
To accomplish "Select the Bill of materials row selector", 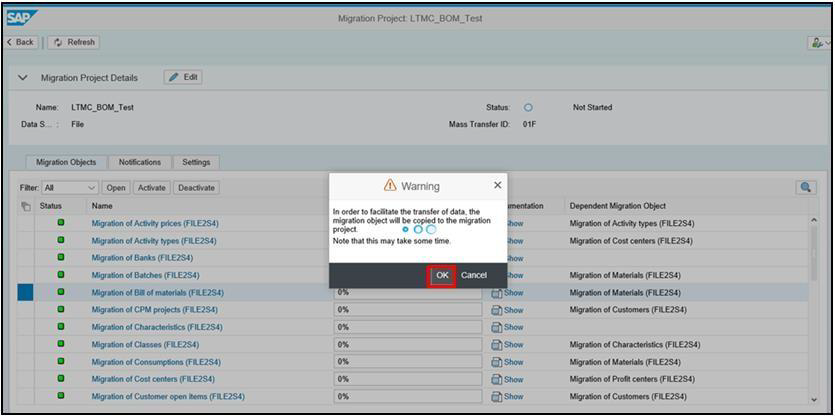I will [26, 293].
